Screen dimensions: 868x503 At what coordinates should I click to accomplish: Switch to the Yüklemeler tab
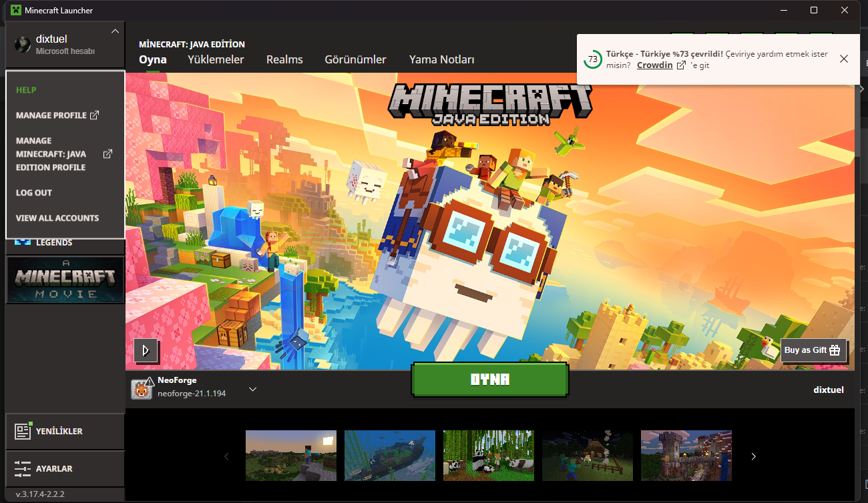(216, 59)
